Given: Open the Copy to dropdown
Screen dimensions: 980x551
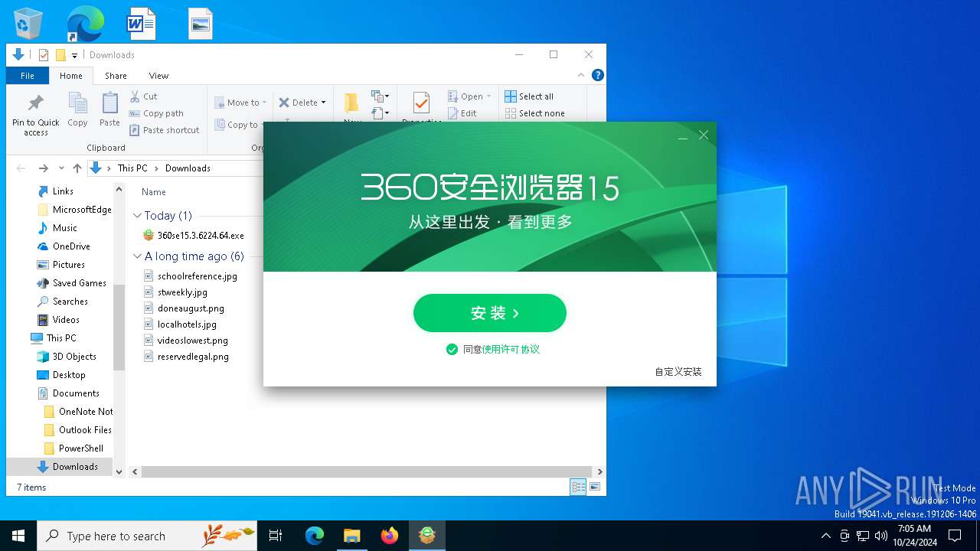Looking at the screenshot, I should coord(238,125).
